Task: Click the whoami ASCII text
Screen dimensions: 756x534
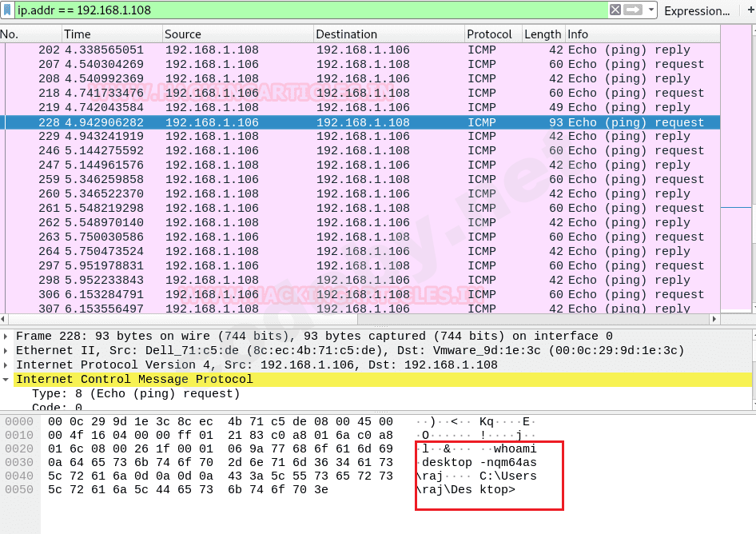Action: point(515,448)
